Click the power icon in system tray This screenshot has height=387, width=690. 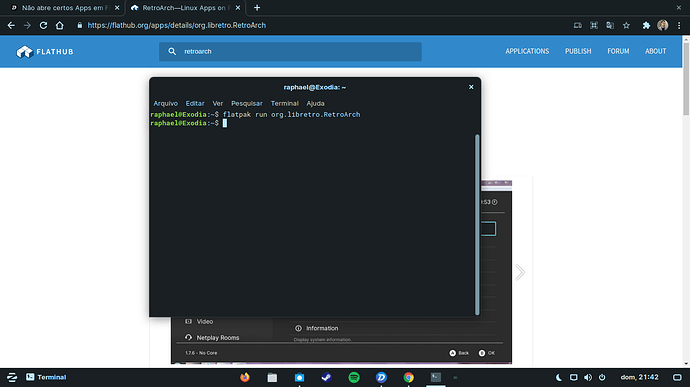pyautogui.click(x=602, y=377)
